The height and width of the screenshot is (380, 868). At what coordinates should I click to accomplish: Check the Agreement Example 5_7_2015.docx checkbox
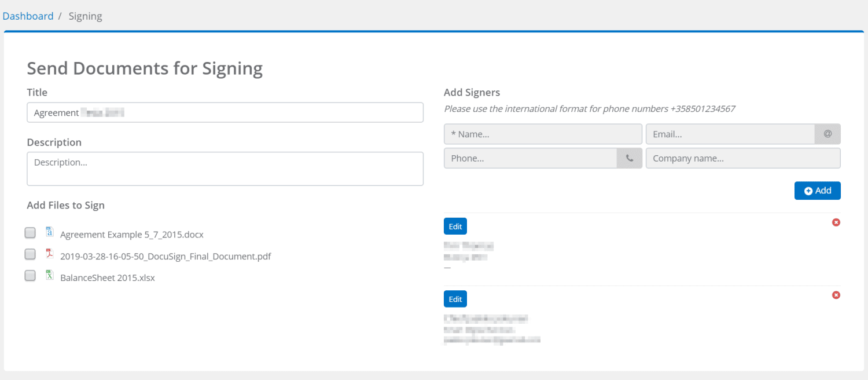(30, 233)
